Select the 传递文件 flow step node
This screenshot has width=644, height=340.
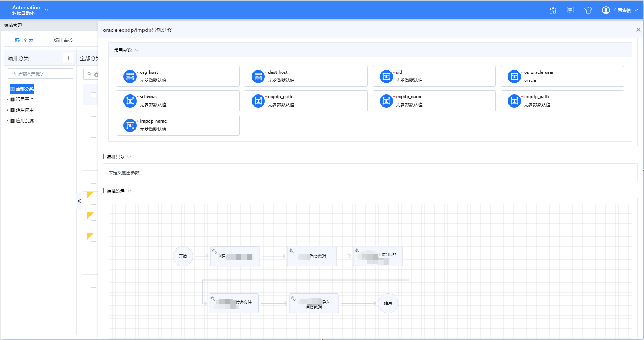(x=234, y=303)
